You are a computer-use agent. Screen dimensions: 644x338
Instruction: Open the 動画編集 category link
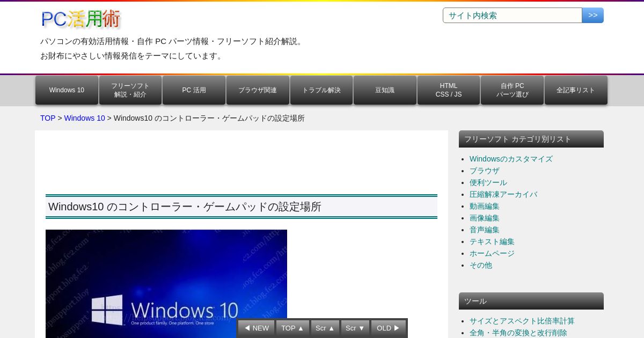[x=485, y=206]
